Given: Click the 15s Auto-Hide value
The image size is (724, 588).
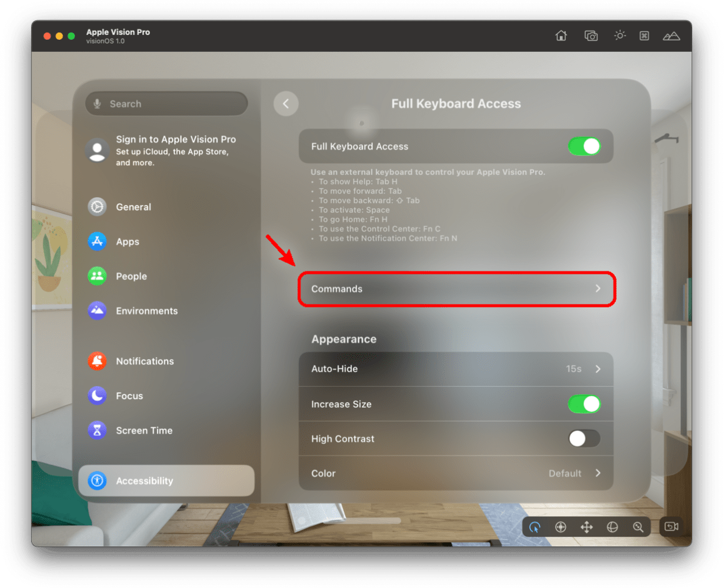Looking at the screenshot, I should pos(574,368).
